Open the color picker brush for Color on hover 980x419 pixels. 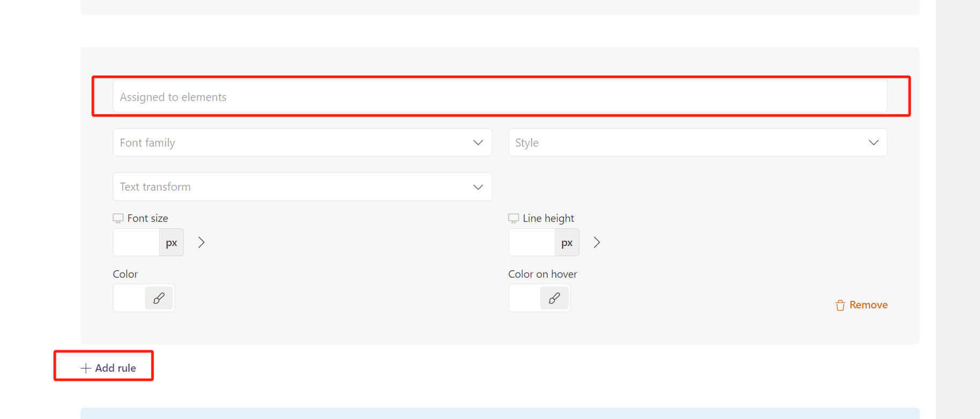pyautogui.click(x=554, y=298)
